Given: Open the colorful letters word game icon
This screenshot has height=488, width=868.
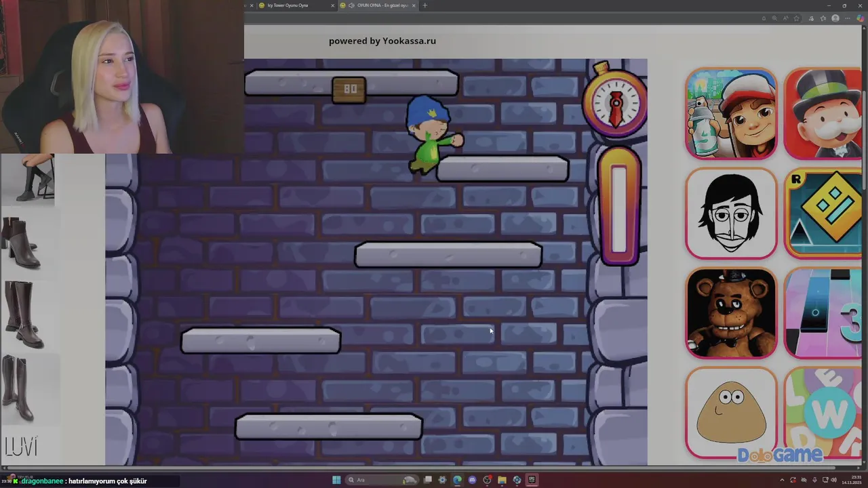Looking at the screenshot, I should coord(823,413).
